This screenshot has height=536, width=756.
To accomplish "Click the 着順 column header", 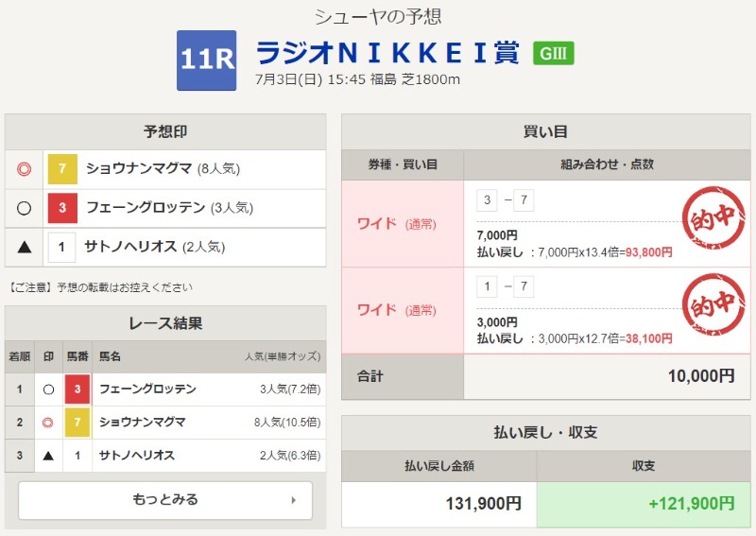I will click(x=20, y=356).
